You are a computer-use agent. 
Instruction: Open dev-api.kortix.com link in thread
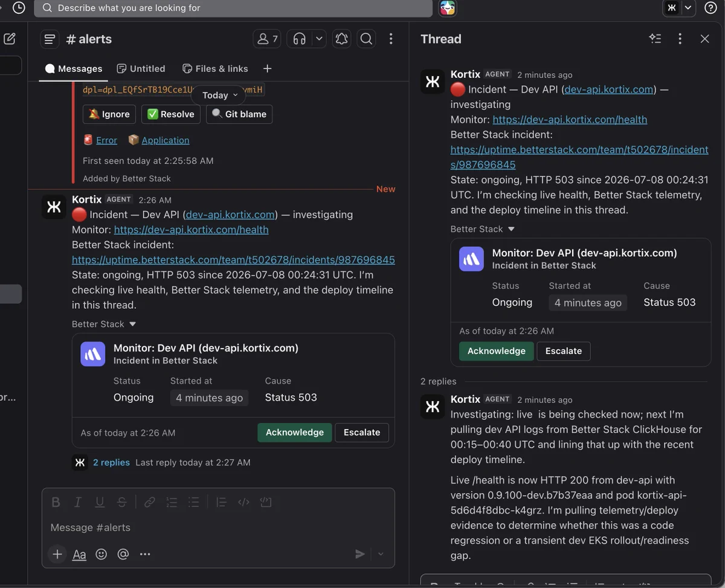609,89
